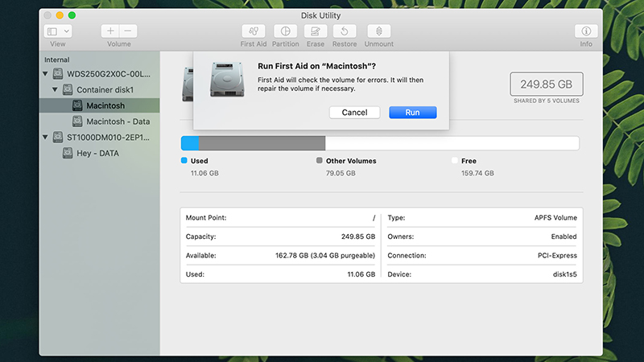Open the View dropdown chevron
The image size is (644, 362).
pos(67,31)
